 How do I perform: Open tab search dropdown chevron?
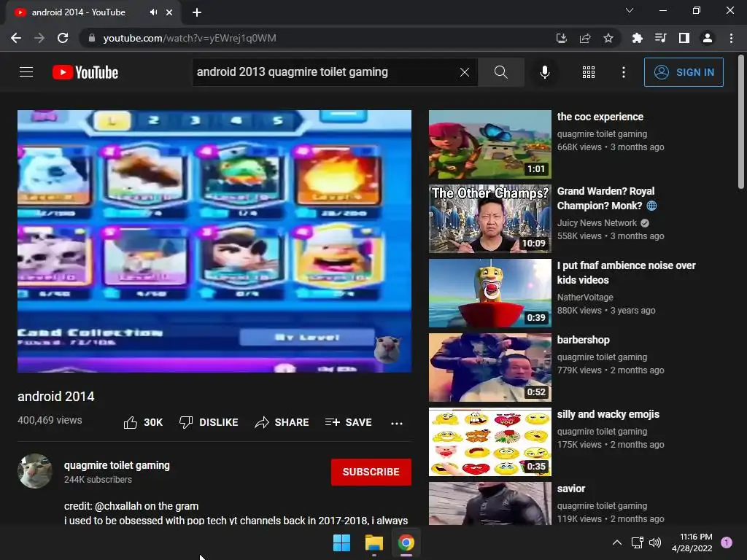pos(630,10)
